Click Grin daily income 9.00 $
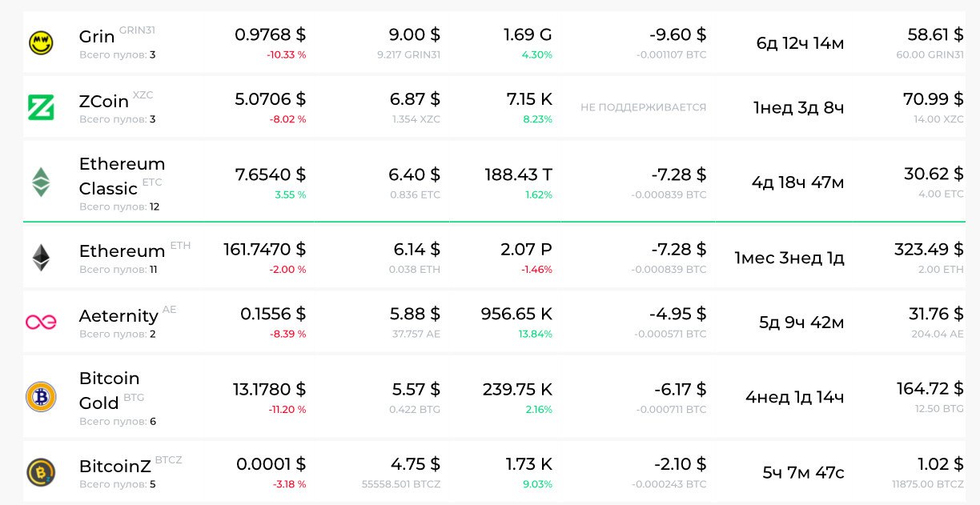Screen dimensions: 980x505 pyautogui.click(x=414, y=34)
